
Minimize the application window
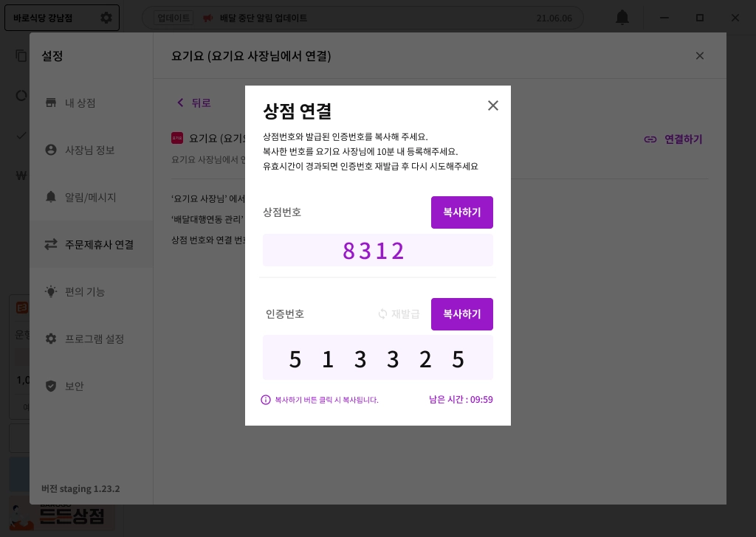[x=664, y=18]
